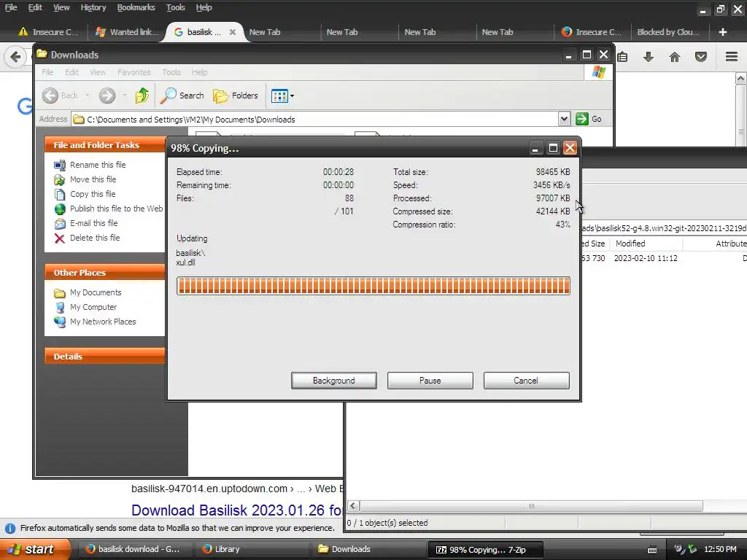Add a new Firefox tab

pyautogui.click(x=723, y=32)
